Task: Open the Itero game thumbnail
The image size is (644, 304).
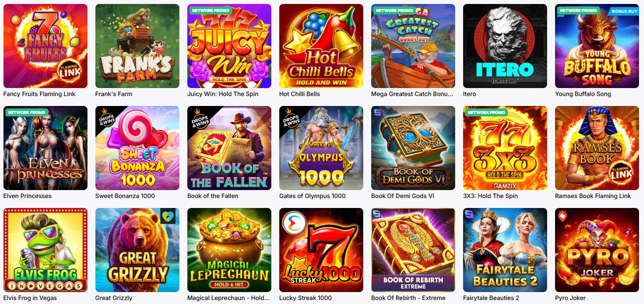Action: (505, 46)
